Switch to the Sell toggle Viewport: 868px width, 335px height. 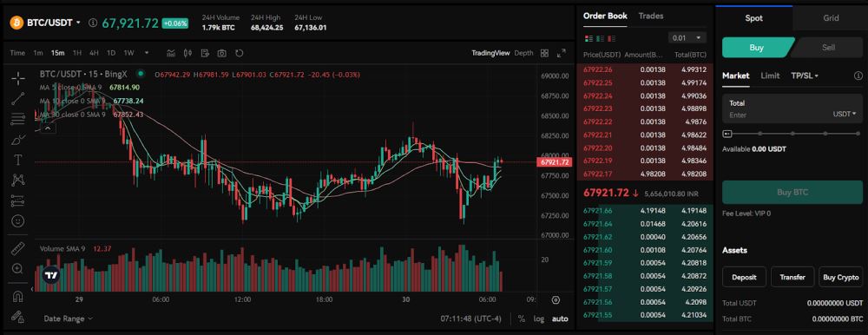point(828,48)
